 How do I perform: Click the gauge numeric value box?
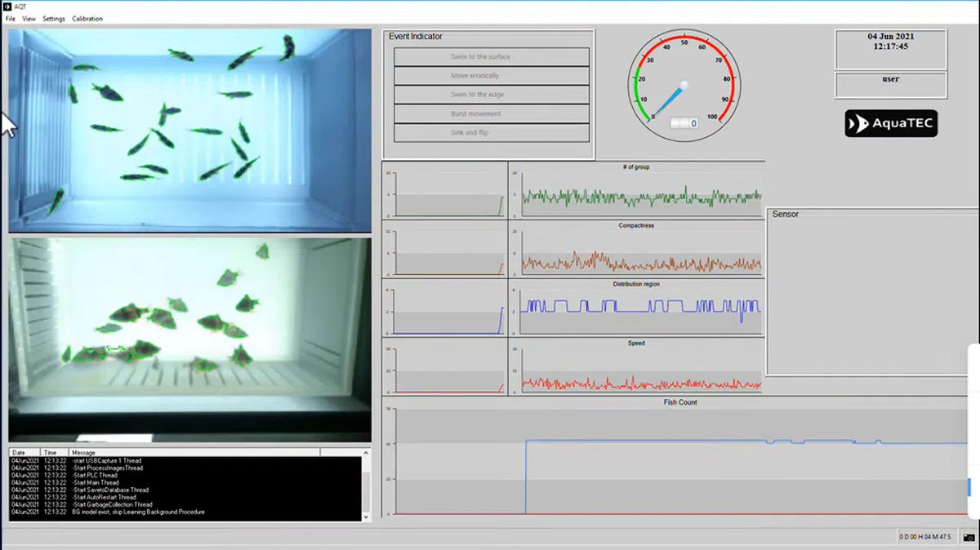point(684,123)
